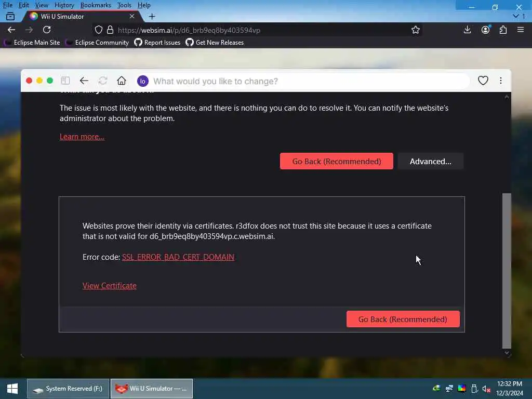Click the Advanced... button

click(431, 161)
